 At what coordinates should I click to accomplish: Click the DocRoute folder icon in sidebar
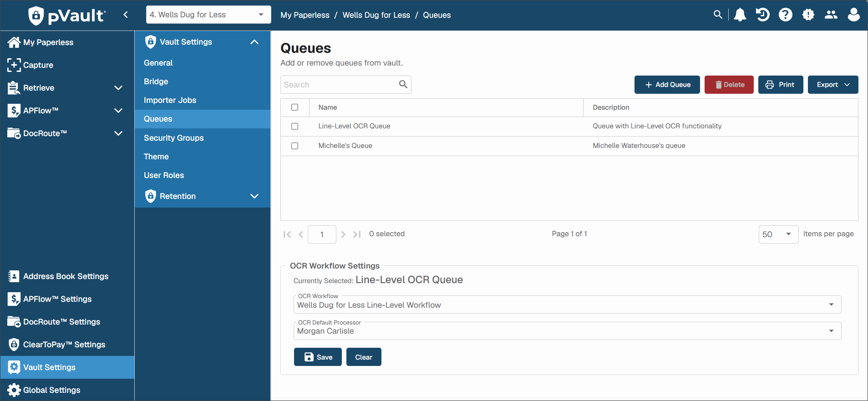coord(14,133)
